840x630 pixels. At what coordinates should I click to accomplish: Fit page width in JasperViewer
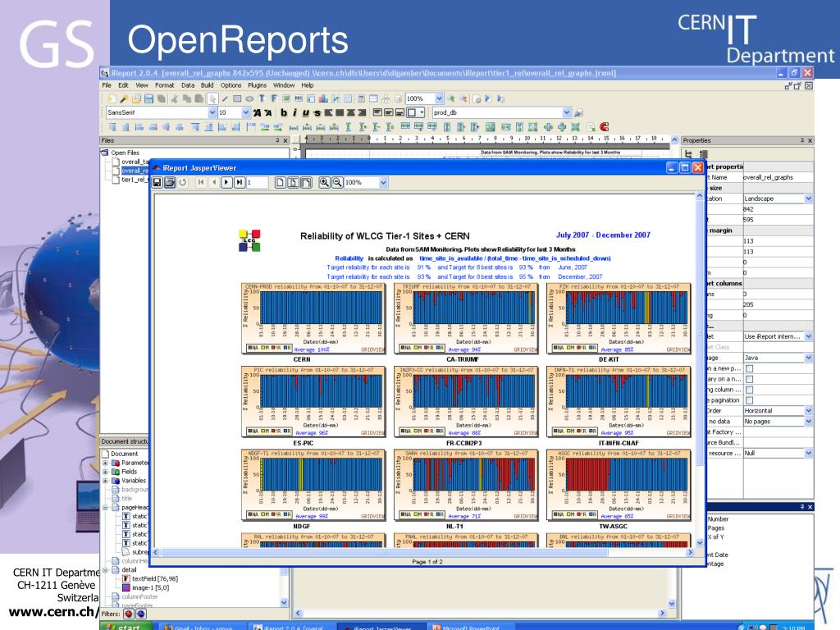(306, 183)
